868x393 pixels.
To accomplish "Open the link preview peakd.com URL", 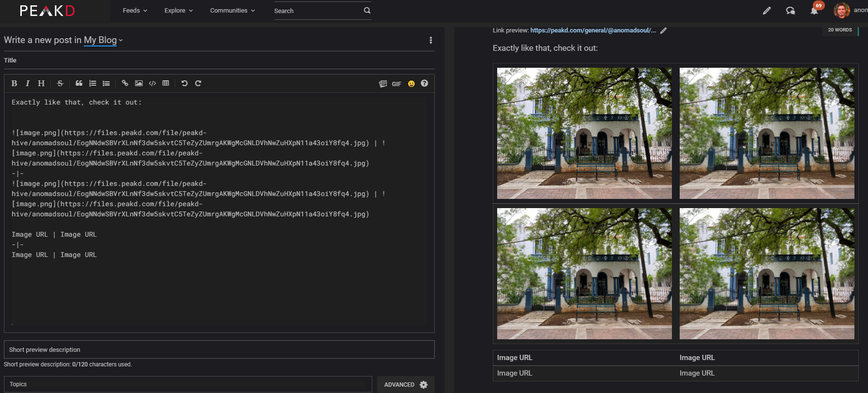I will click(593, 30).
